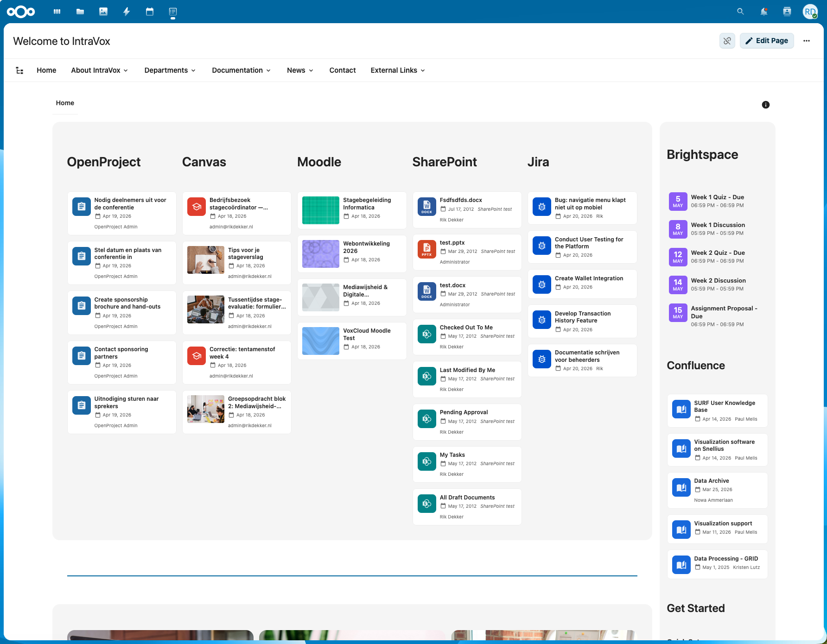
Task: Open the All Draft Documents item
Action: pyautogui.click(x=467, y=507)
